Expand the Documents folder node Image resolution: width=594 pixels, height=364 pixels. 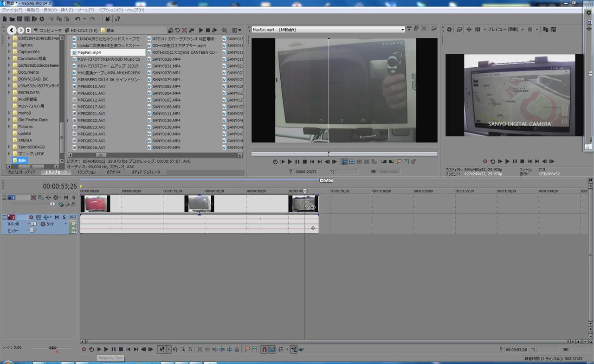[x=9, y=72]
